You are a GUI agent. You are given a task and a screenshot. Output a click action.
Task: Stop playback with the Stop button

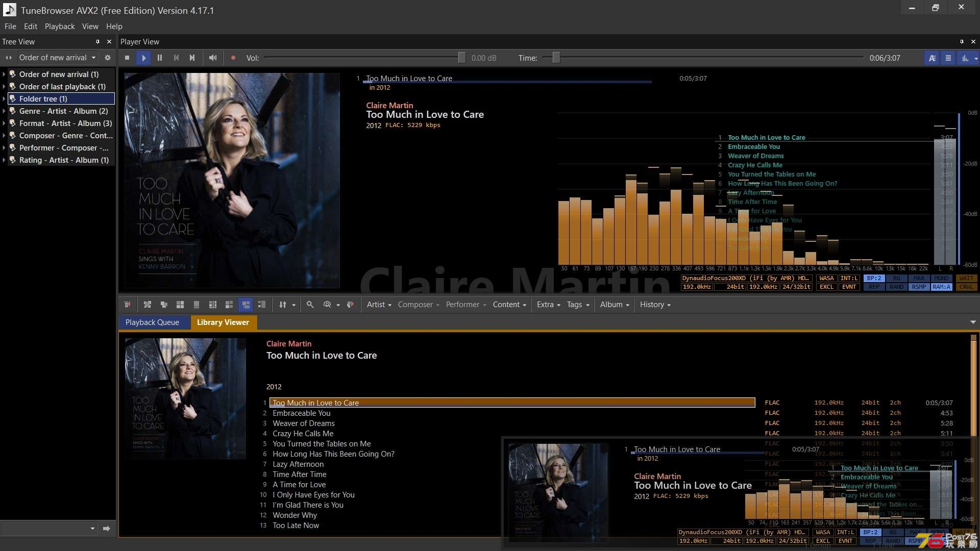coord(127,58)
